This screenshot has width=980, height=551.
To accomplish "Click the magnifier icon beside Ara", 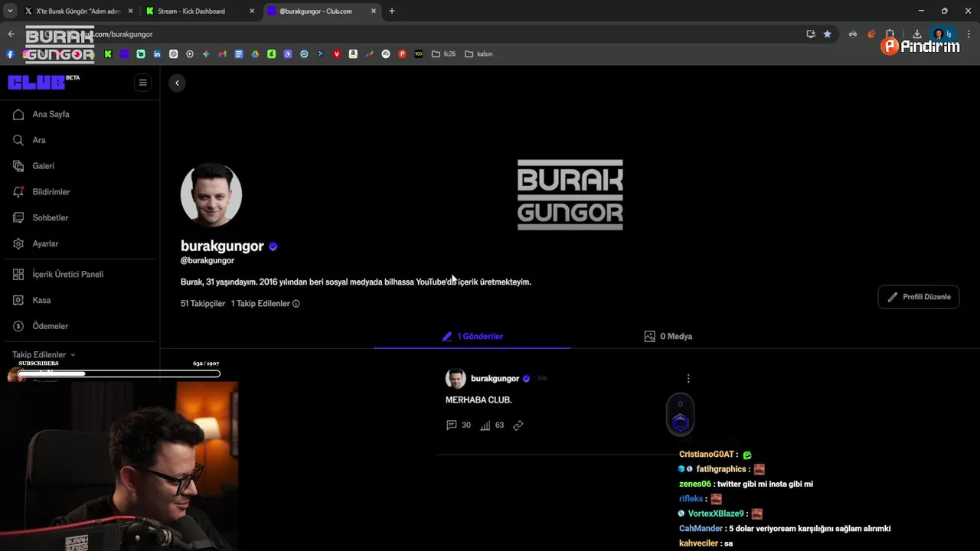I will click(18, 140).
